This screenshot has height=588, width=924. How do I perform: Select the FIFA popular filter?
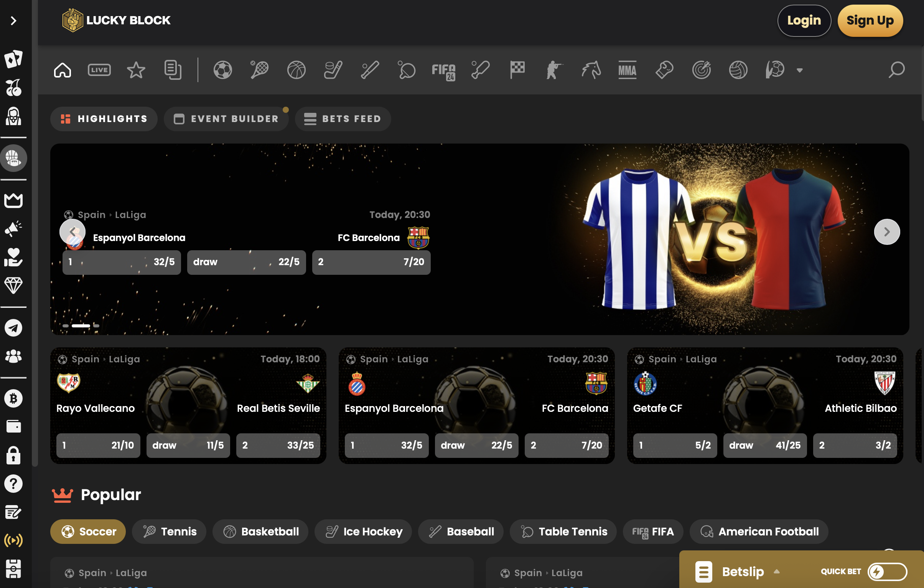click(653, 532)
